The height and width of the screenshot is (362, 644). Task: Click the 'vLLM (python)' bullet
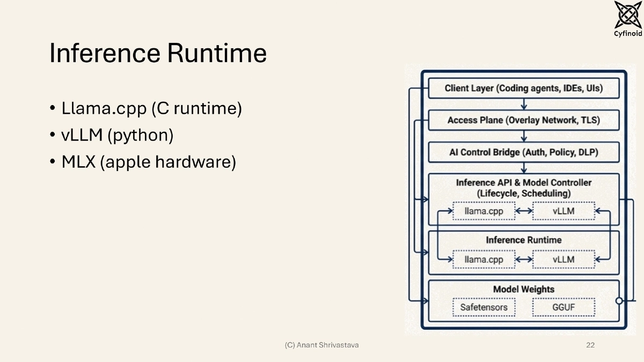pos(118,135)
